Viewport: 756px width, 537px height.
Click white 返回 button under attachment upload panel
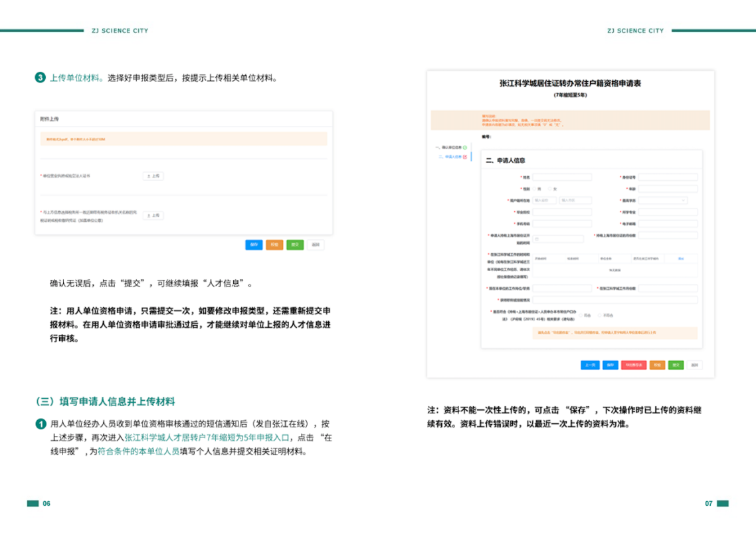316,245
